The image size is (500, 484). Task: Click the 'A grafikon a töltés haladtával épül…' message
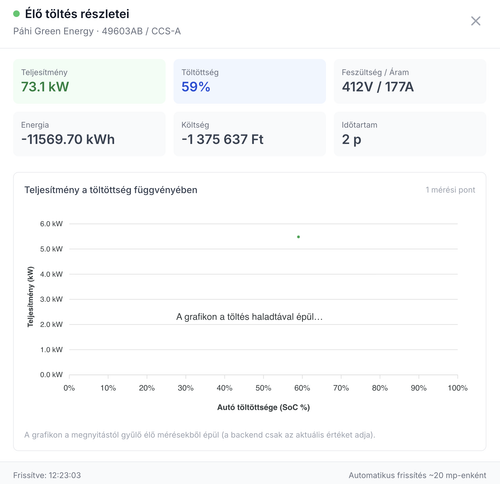point(249,317)
